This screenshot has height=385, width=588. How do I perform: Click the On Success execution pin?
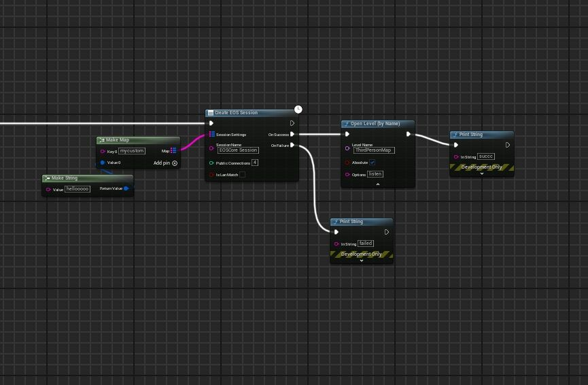292,135
